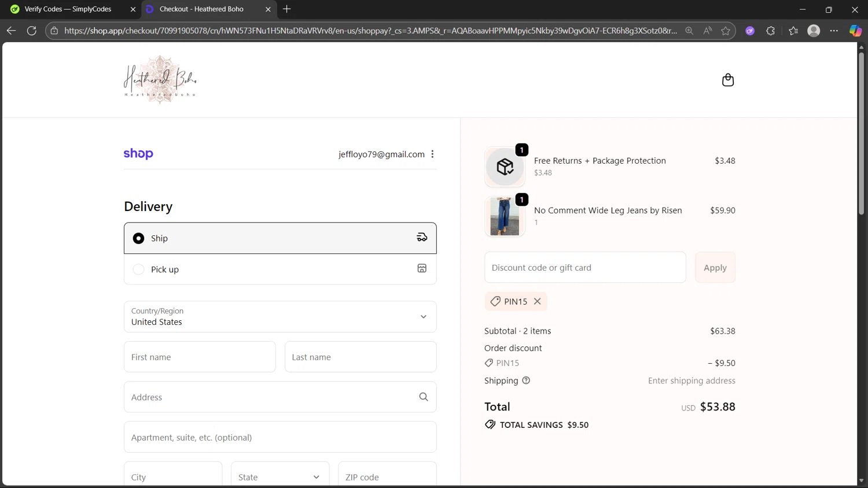
Task: Open the browser profile avatar
Action: point(814,31)
